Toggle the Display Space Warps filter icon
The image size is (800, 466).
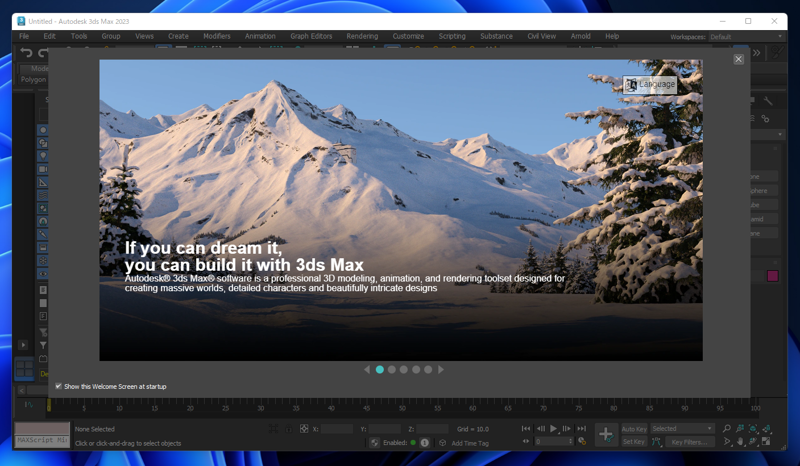tap(43, 195)
